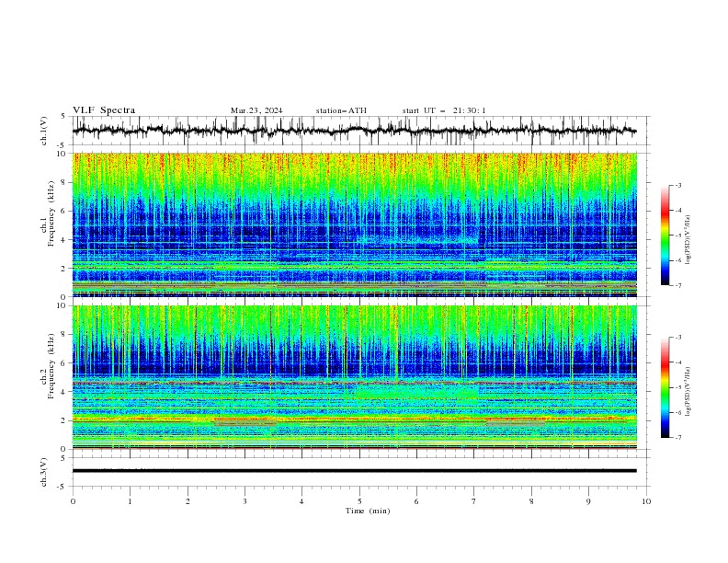
Task: Click the ch.2 frequency tick label "2"
Action: click(65, 420)
